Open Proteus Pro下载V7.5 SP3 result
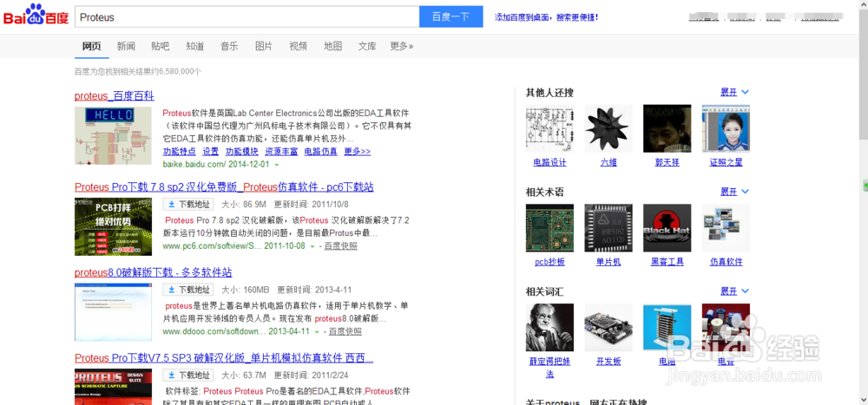The height and width of the screenshot is (405, 868). 224,358
